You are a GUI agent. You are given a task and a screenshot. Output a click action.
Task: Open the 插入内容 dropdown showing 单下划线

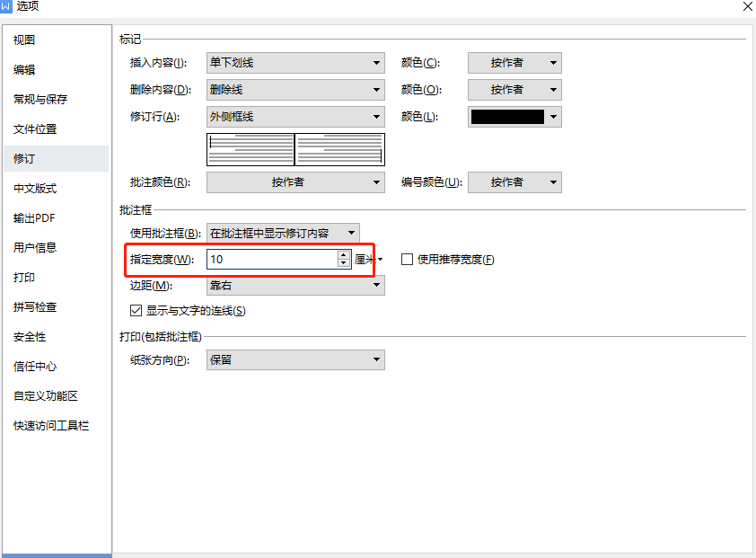[x=294, y=62]
